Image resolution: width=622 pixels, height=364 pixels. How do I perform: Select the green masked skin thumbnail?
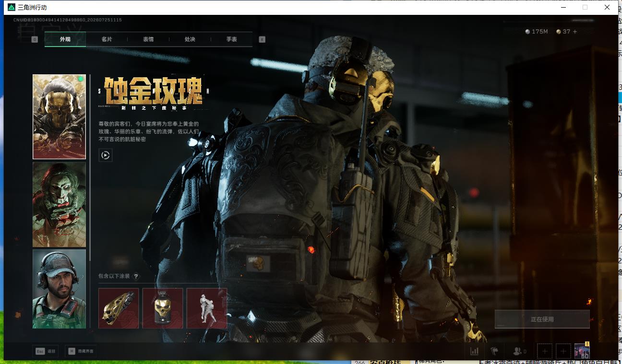point(59,204)
